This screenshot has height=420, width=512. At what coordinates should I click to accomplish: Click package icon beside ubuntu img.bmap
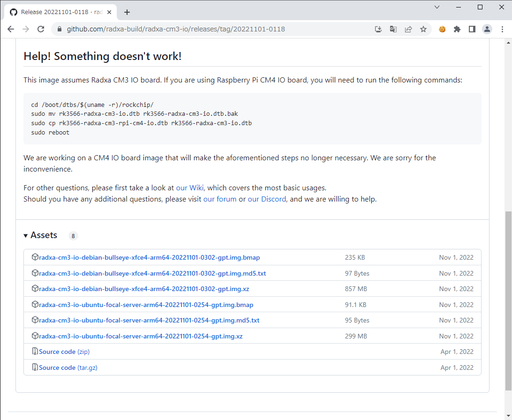coord(35,305)
